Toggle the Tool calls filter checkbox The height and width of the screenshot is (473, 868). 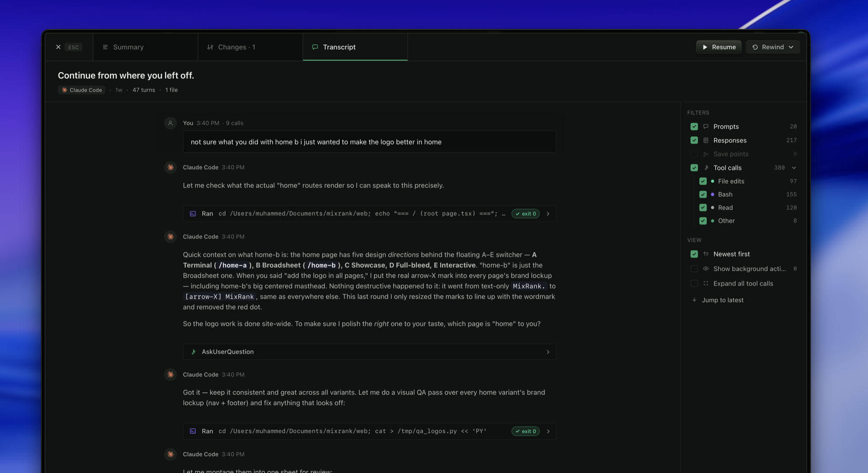694,168
